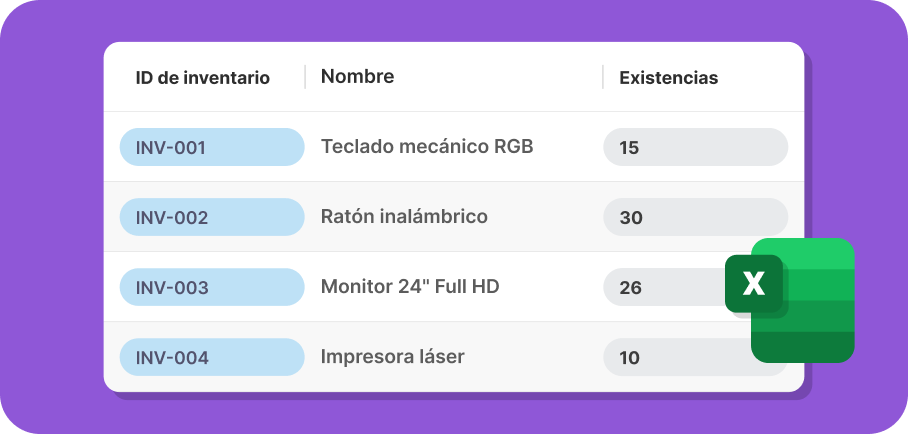Click the divider between ID and Nombre headers

[305, 77]
